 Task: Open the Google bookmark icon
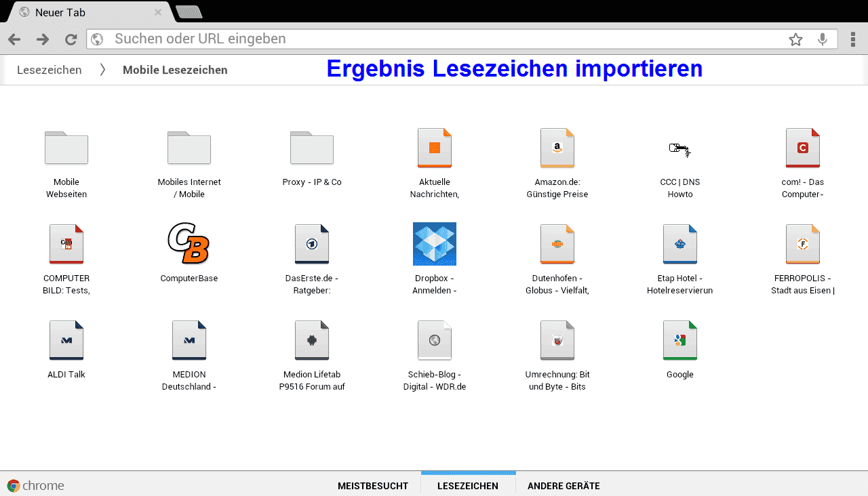[x=680, y=339]
